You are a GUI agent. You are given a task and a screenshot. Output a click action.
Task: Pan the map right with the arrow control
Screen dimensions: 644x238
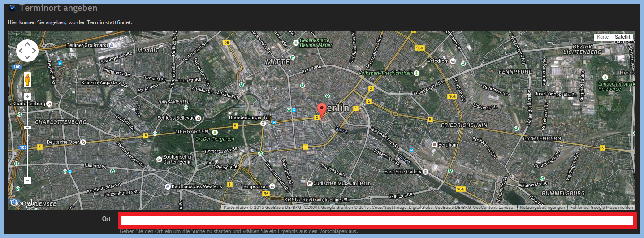[x=34, y=51]
